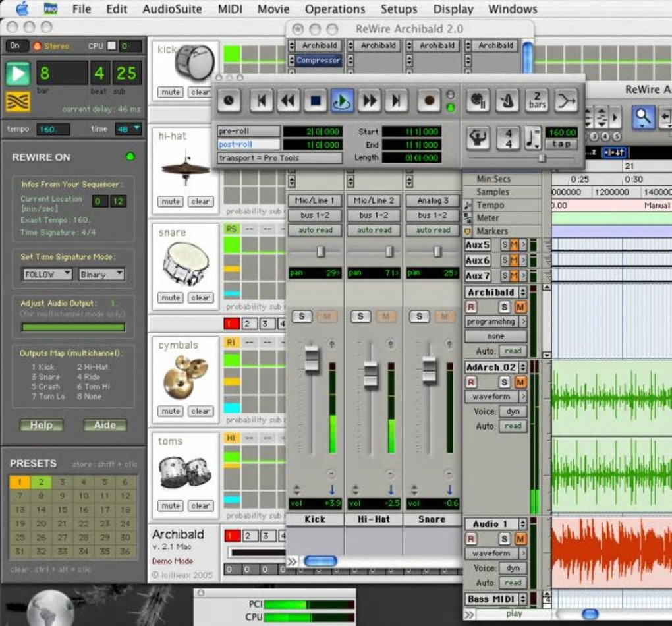Open the Binary mode dropdown
Screen dimensions: 672x626
point(101,274)
